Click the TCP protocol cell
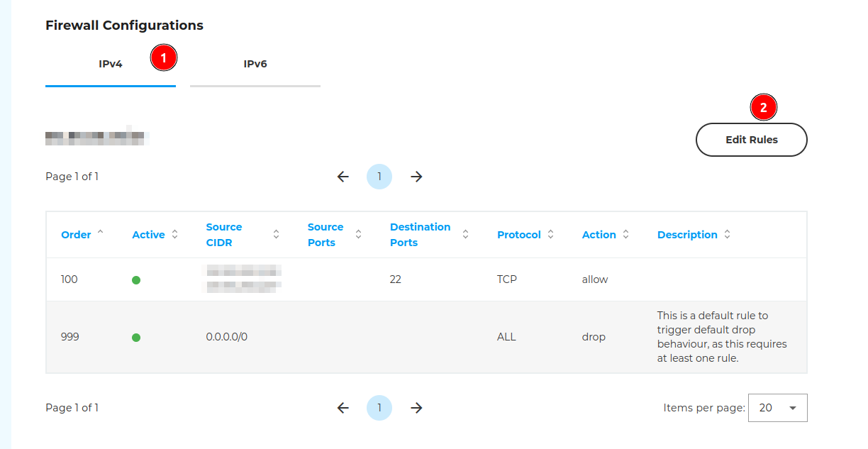Screen dimensions: 868x449 pos(507,279)
